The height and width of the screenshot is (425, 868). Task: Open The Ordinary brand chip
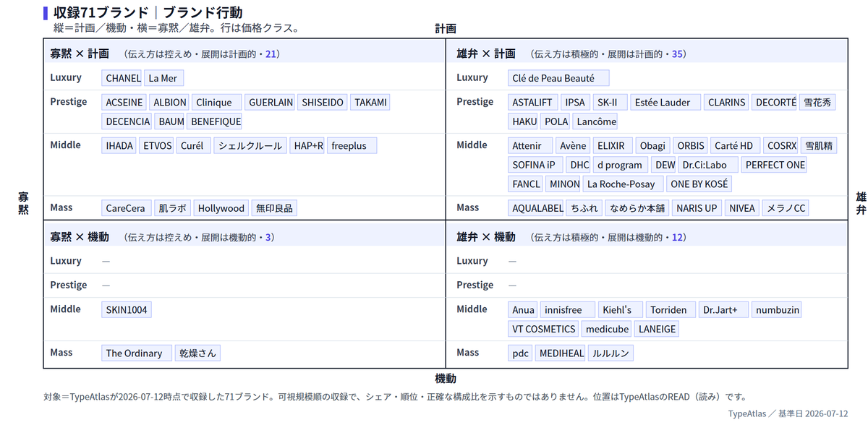137,353
